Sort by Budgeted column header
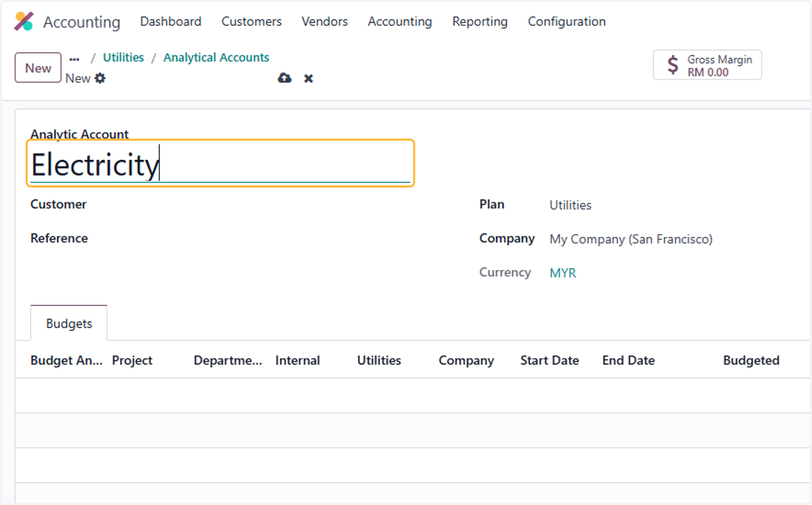Image resolution: width=812 pixels, height=505 pixels. [x=751, y=360]
